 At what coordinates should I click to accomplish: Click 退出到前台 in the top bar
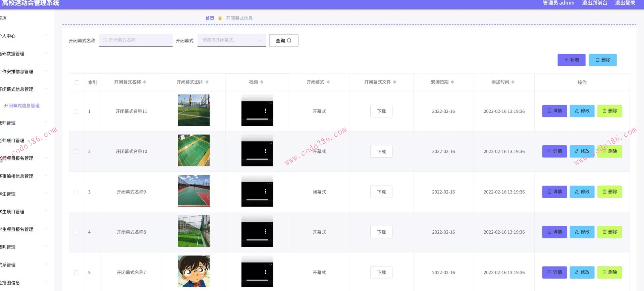595,3
